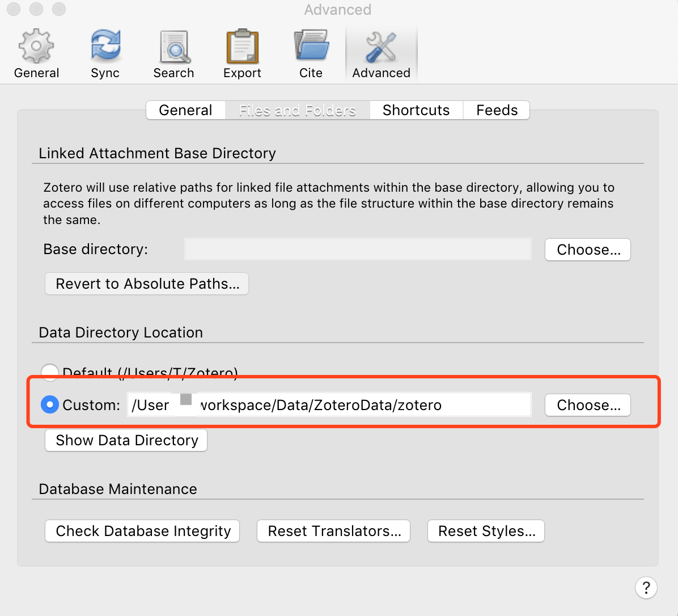The image size is (678, 616).
Task: Switch to the Shortcuts tab
Action: pos(416,110)
